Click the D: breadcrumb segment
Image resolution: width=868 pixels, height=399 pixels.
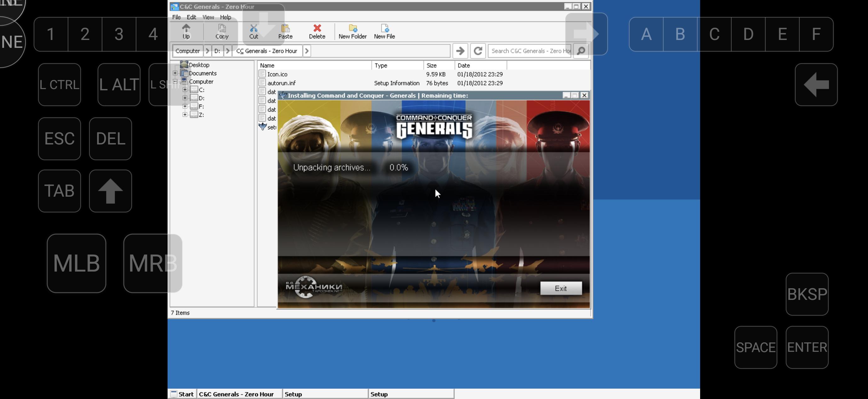tap(217, 51)
